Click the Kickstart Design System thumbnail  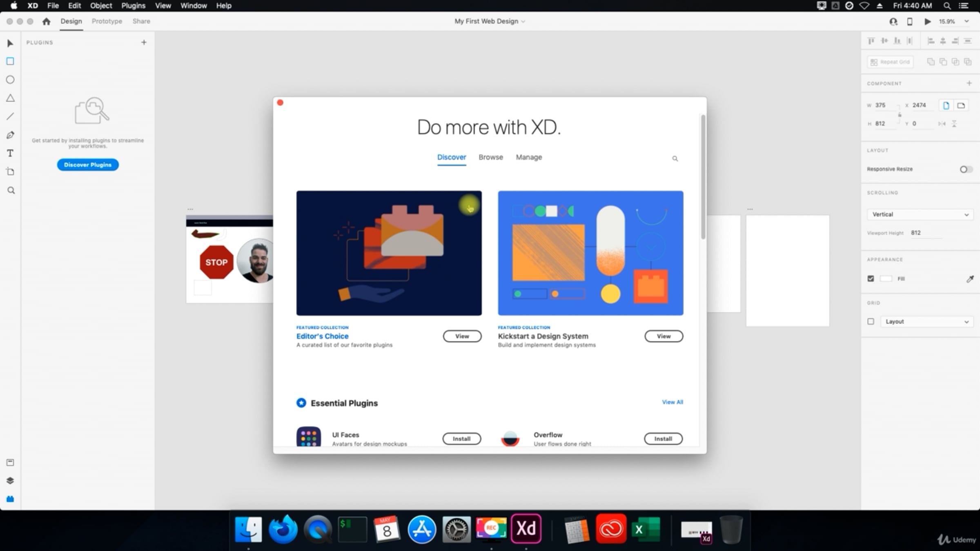[x=590, y=253]
